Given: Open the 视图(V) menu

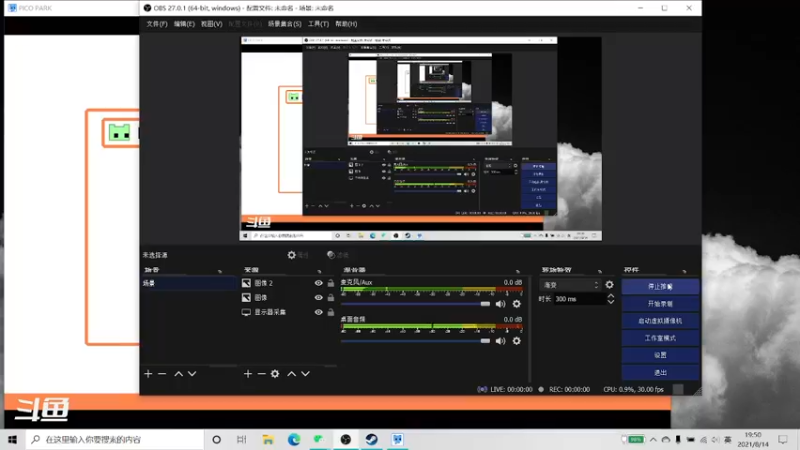Looking at the screenshot, I should coord(211,24).
